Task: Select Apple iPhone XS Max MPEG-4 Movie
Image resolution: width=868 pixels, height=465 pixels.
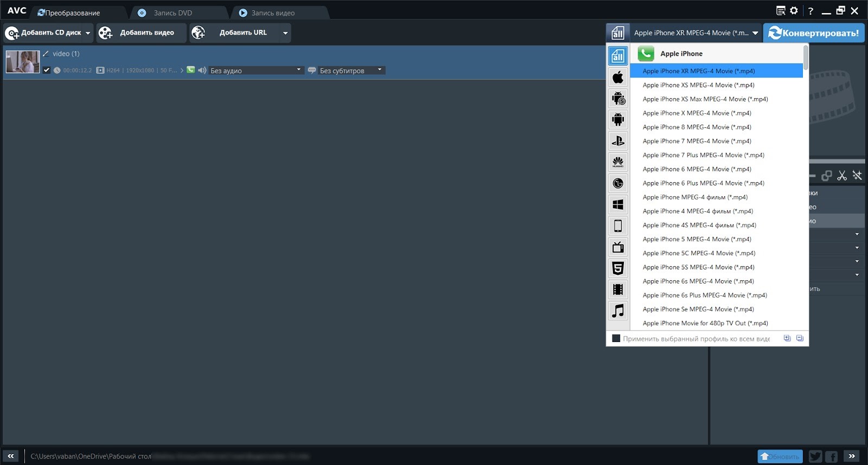Action: (716, 99)
